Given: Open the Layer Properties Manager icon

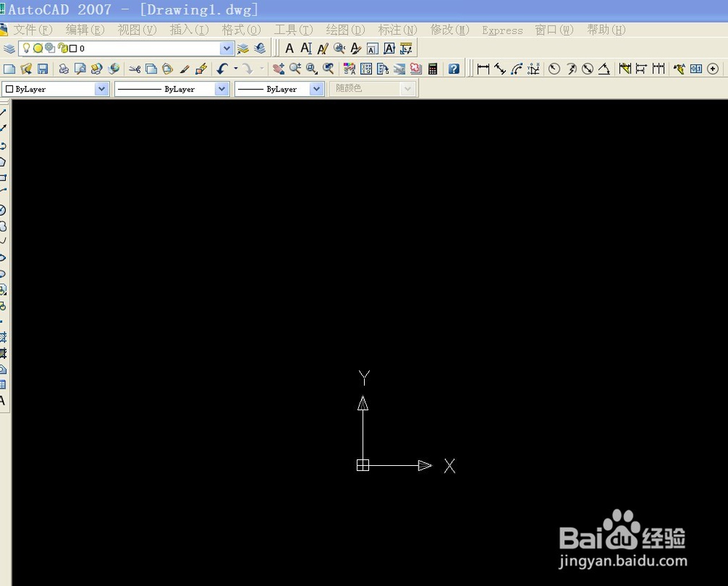Looking at the screenshot, I should pyautogui.click(x=9, y=48).
